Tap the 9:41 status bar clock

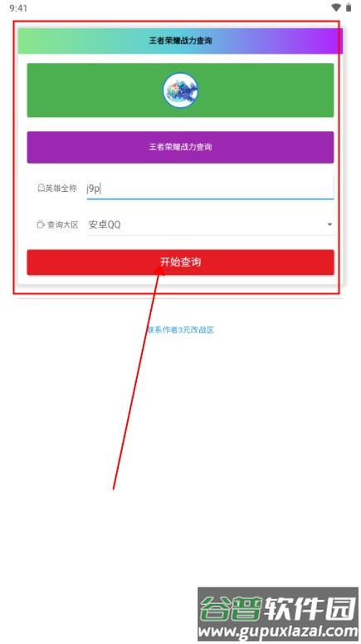pos(18,7)
